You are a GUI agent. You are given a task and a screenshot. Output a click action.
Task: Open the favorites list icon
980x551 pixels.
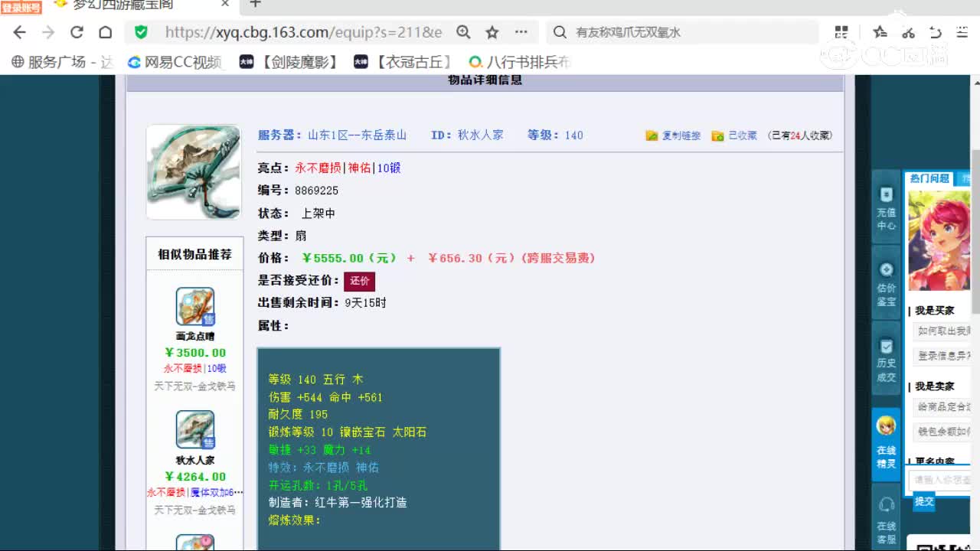pos(880,32)
